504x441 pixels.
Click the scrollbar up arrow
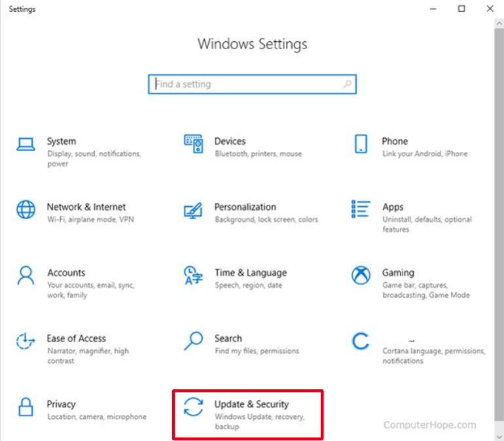499,24
